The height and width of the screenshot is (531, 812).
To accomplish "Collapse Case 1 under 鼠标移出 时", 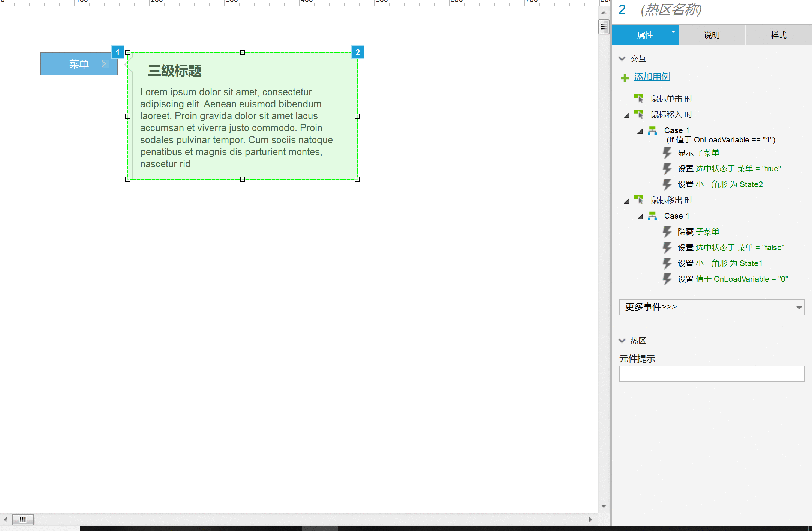I will coord(640,216).
